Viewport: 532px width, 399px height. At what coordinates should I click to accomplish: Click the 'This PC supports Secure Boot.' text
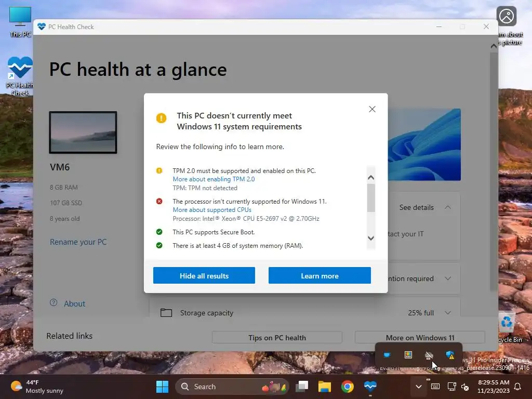(x=214, y=232)
